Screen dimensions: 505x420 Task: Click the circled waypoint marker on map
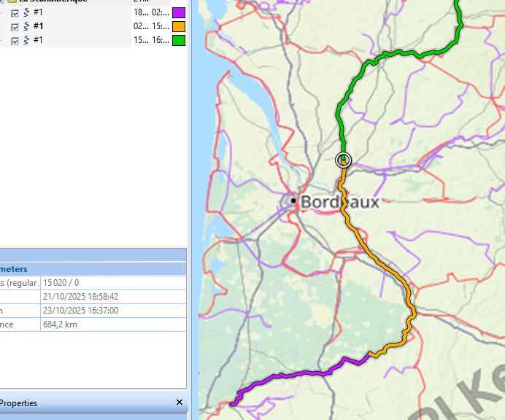tap(343, 160)
